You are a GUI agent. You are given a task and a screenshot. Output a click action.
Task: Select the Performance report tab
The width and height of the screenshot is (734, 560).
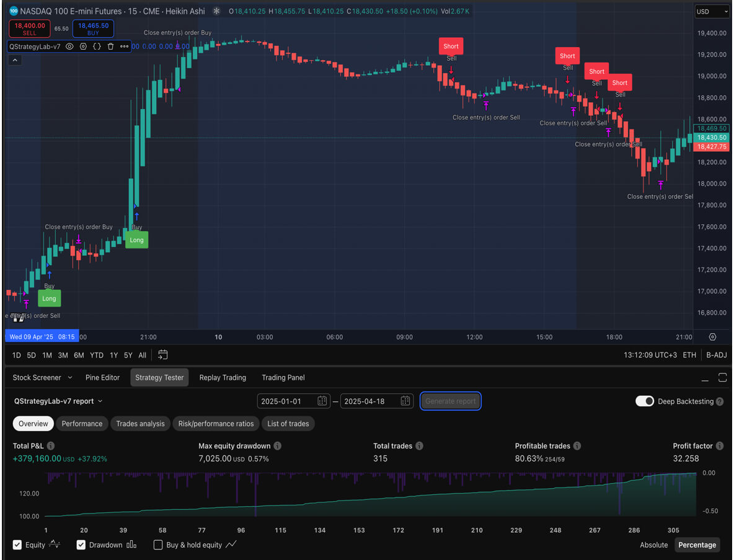[x=82, y=423]
